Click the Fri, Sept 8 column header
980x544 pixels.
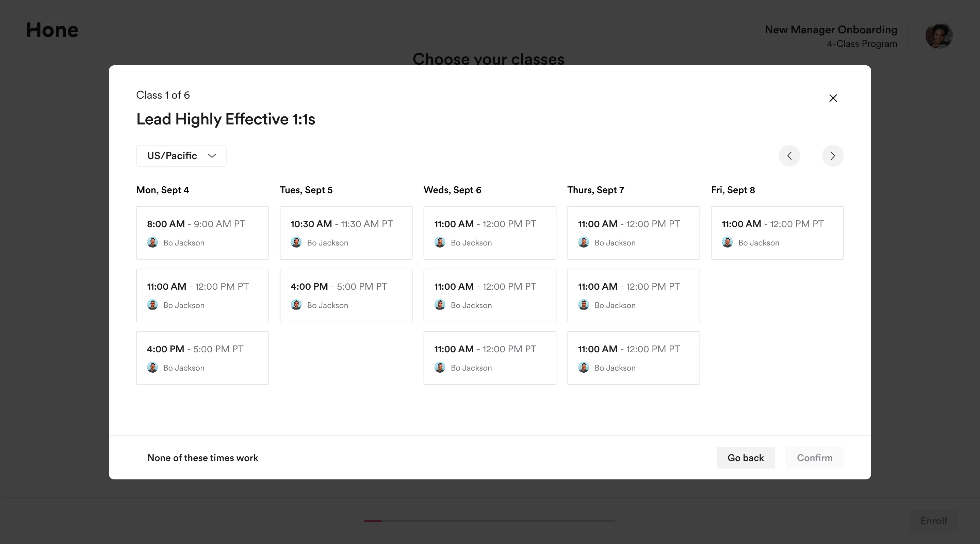pyautogui.click(x=733, y=190)
